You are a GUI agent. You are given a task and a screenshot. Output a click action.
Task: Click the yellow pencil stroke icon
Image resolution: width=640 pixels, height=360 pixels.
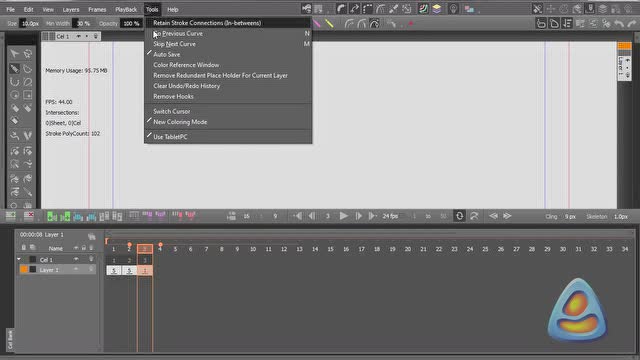click(x=329, y=24)
